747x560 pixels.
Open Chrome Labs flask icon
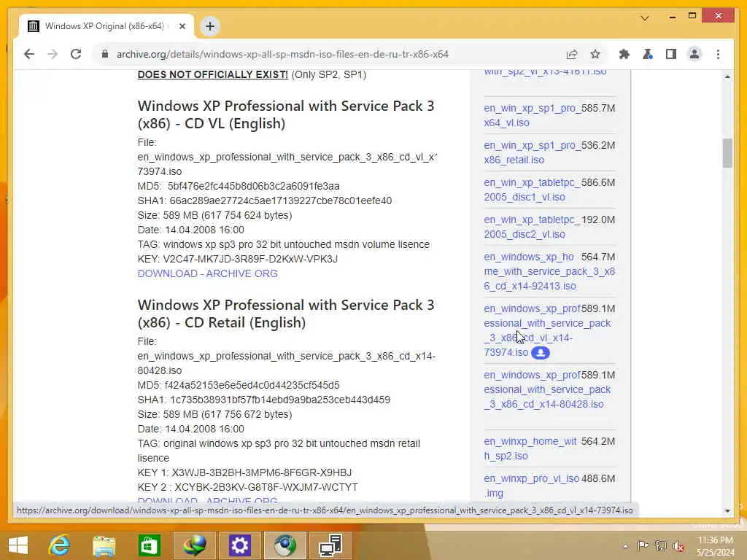pos(648,54)
